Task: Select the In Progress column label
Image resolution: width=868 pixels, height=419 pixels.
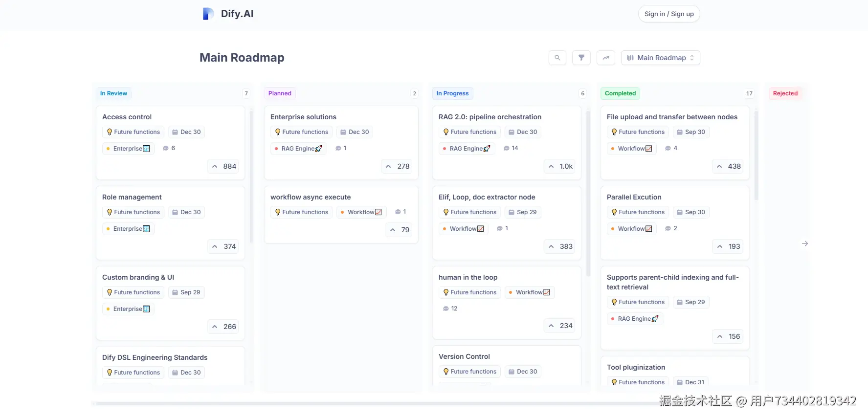Action: click(452, 93)
